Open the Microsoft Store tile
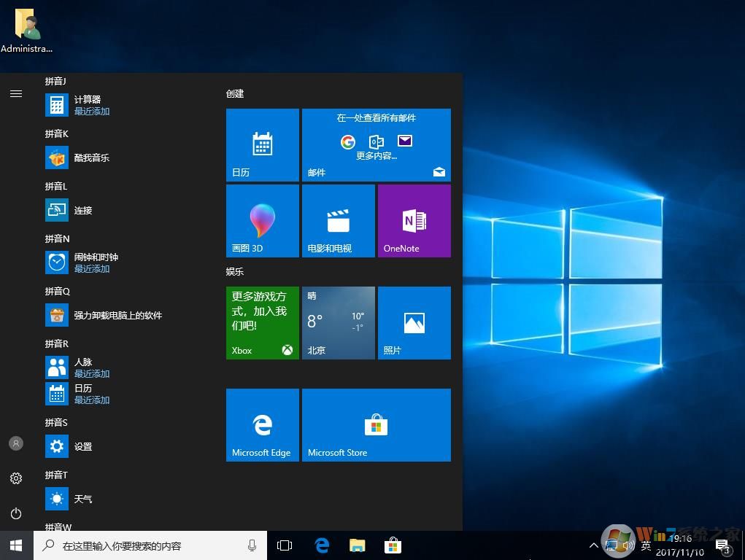745x560 pixels. tap(376, 424)
